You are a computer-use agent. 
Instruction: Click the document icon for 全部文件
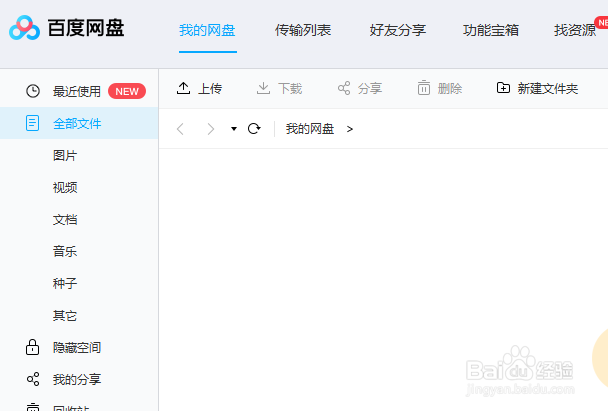tap(33, 123)
